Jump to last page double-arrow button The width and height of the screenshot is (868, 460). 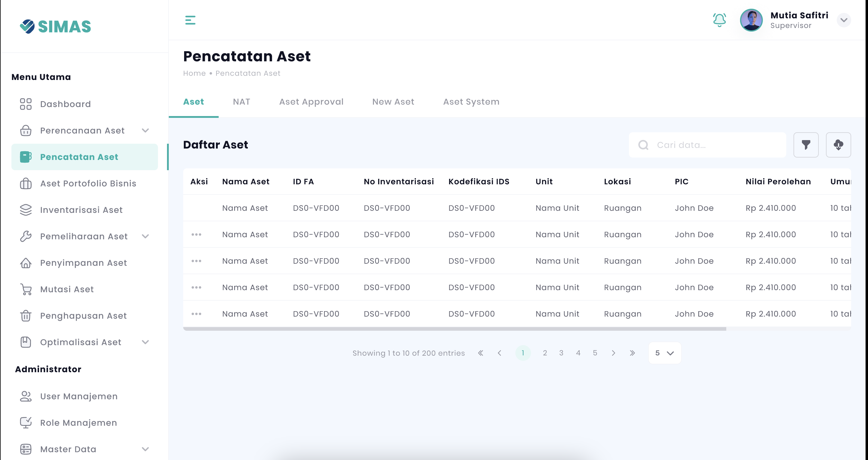pos(632,353)
